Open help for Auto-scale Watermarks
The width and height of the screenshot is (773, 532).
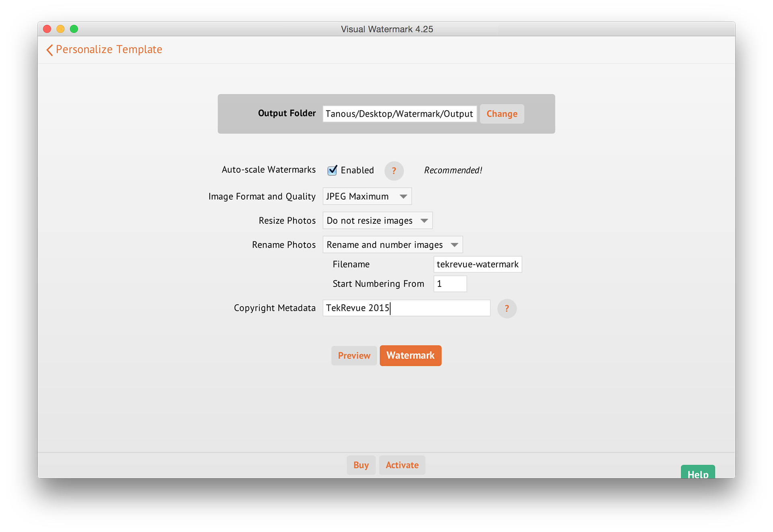394,171
